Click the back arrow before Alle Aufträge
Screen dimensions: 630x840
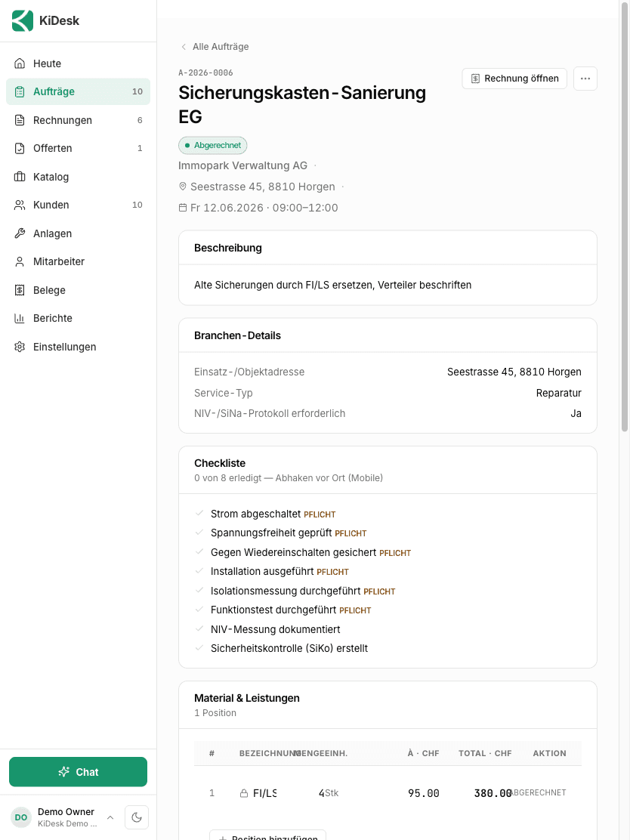tap(184, 47)
